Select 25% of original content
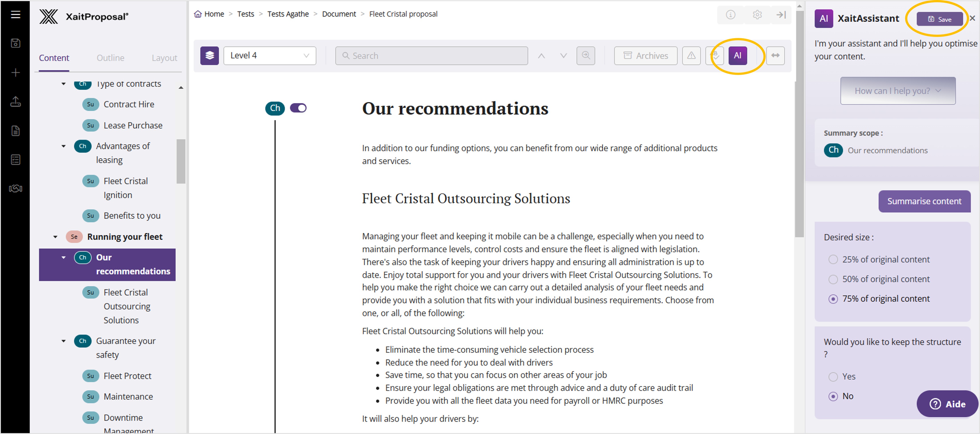This screenshot has width=980, height=434. pyautogui.click(x=833, y=259)
